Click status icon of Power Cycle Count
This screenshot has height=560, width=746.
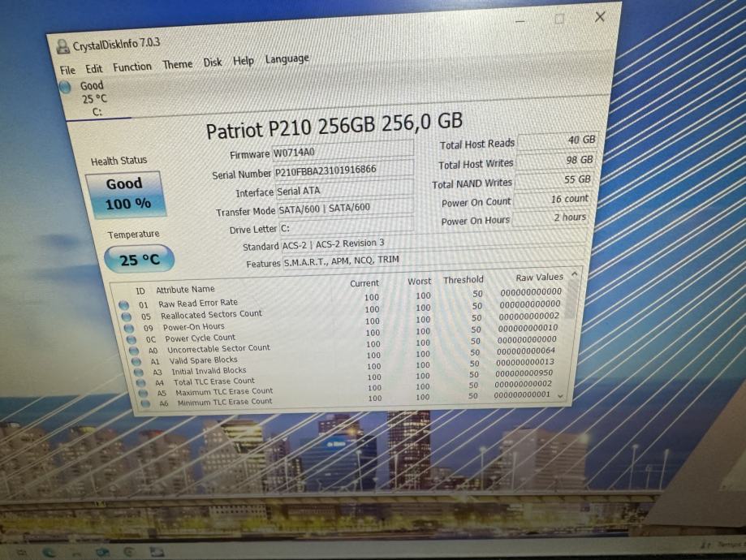coord(131,339)
